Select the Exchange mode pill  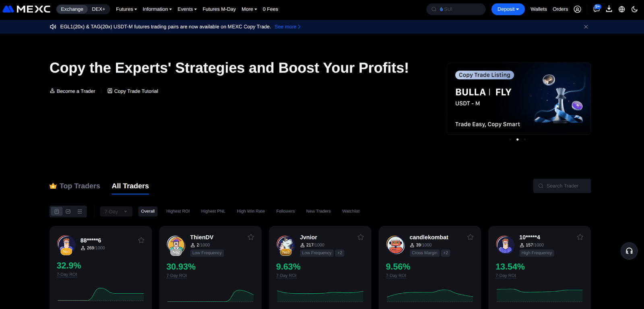point(72,9)
